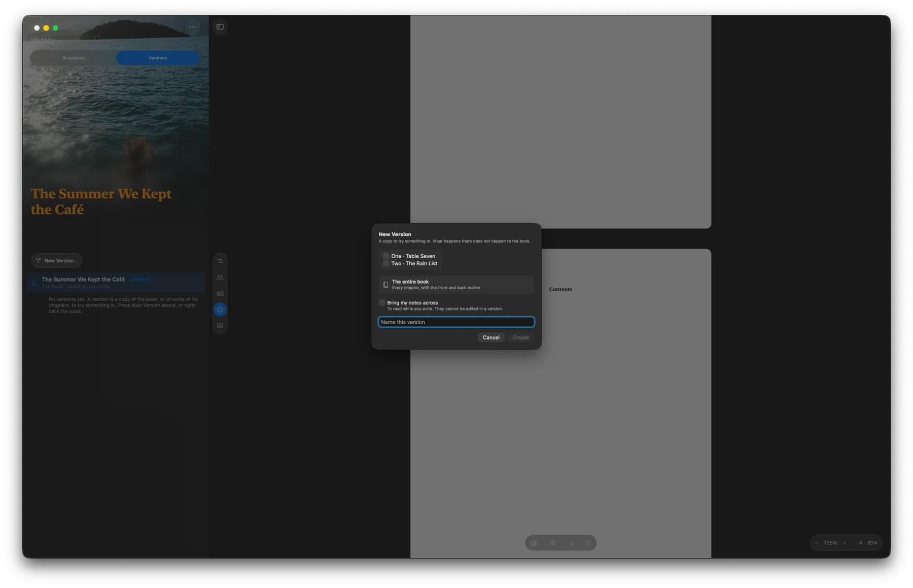913x588 pixels.
Task: Click the large book title in the sidebar
Action: (x=101, y=202)
